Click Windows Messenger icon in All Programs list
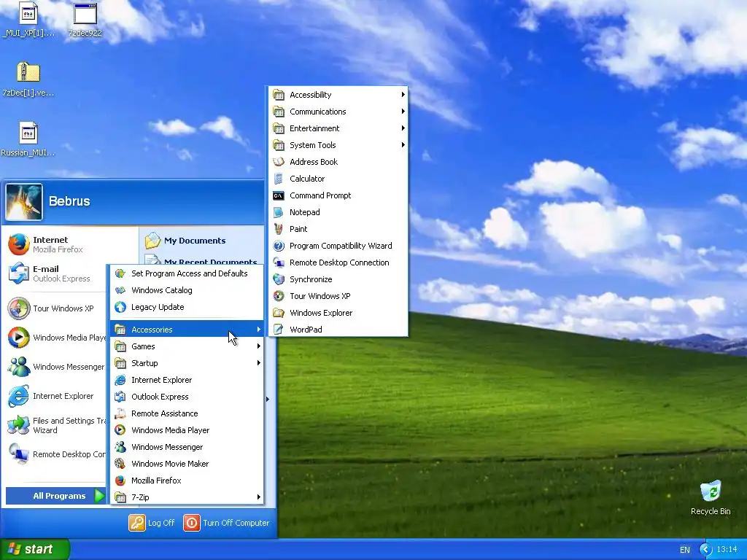This screenshot has height=560, width=747. (x=120, y=447)
